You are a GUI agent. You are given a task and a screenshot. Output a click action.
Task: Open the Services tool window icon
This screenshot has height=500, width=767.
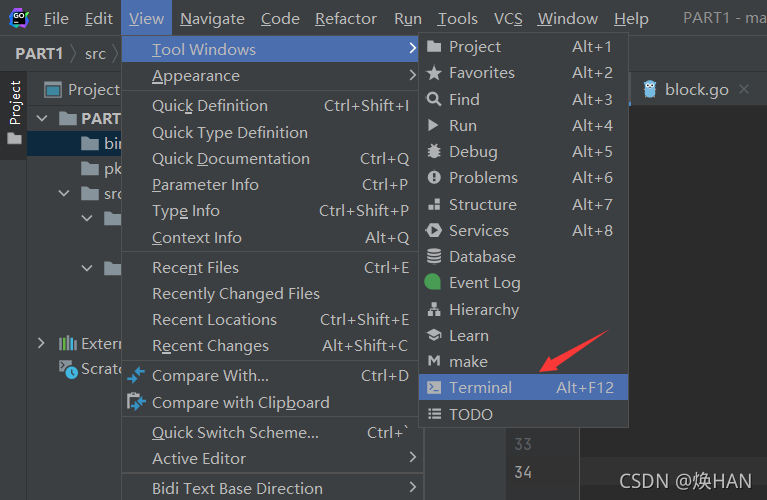click(x=434, y=230)
